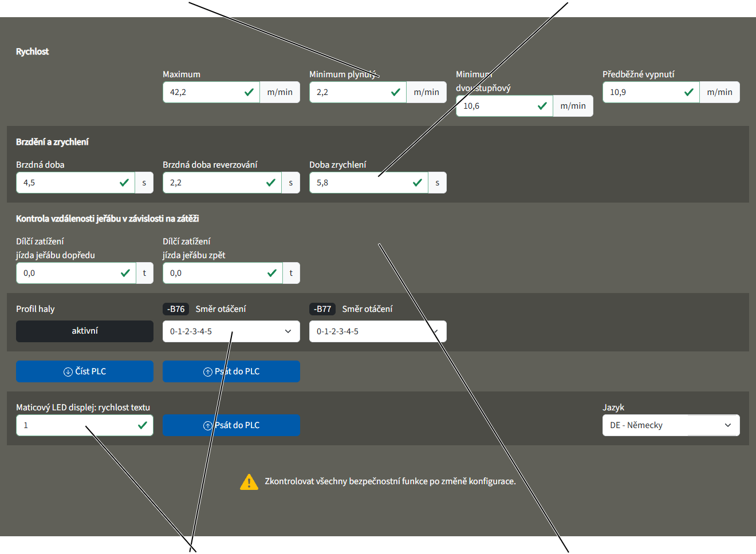Open the -B77 Směr otáčení dropdown
Viewport: 756px width, 554px height.
click(x=378, y=331)
